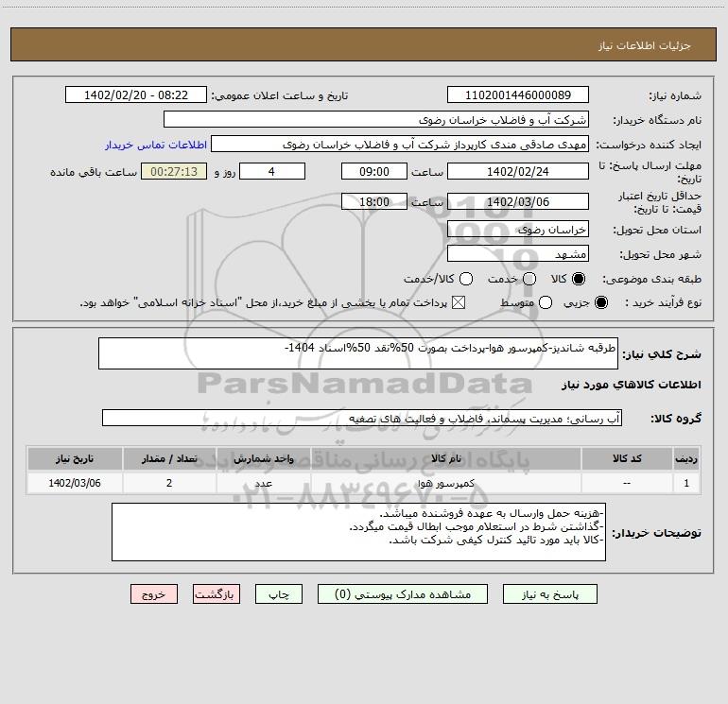The height and width of the screenshot is (704, 728).
Task: Click the کمپرسور هوا table cell
Action: pyautogui.click(x=445, y=483)
